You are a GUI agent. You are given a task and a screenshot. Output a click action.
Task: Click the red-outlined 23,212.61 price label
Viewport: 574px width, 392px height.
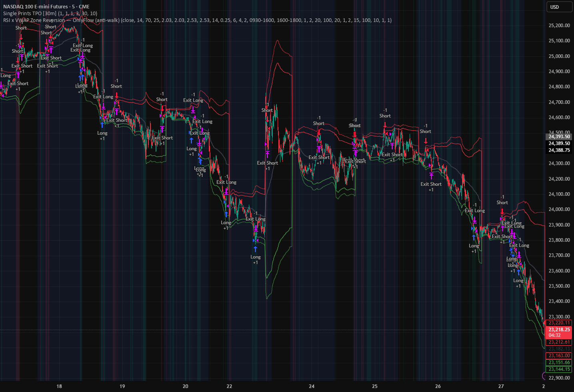coord(559,342)
